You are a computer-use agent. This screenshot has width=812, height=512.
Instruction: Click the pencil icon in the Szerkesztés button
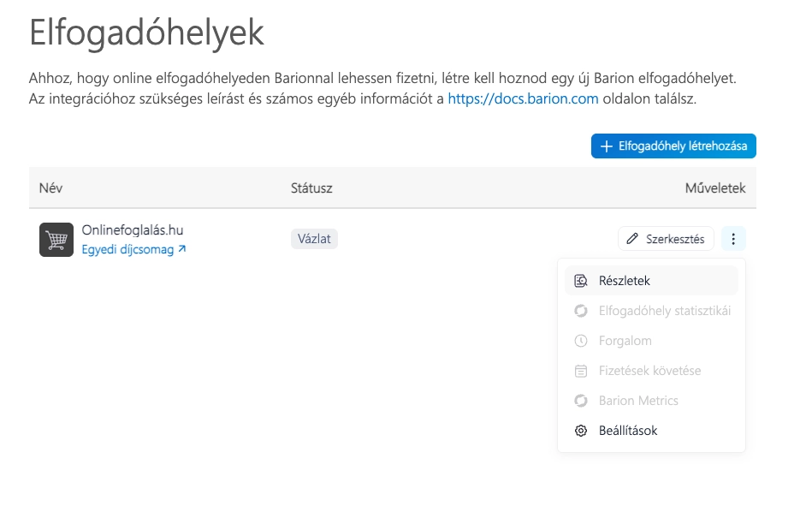pos(633,239)
